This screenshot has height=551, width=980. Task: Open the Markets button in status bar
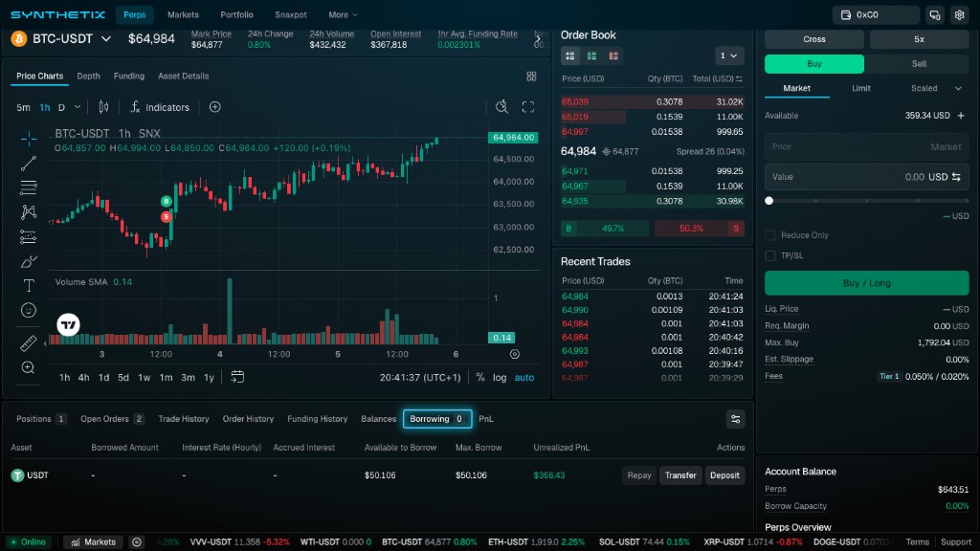coord(93,541)
